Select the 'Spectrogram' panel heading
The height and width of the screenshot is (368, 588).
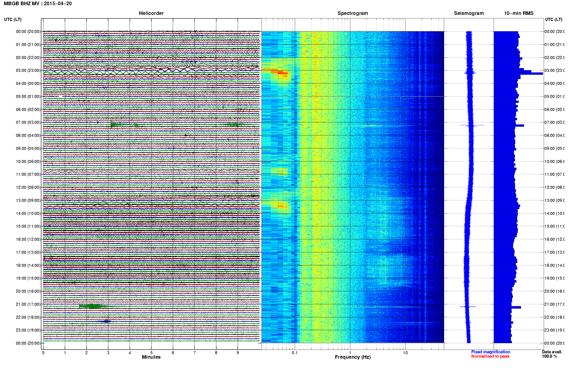pyautogui.click(x=353, y=13)
